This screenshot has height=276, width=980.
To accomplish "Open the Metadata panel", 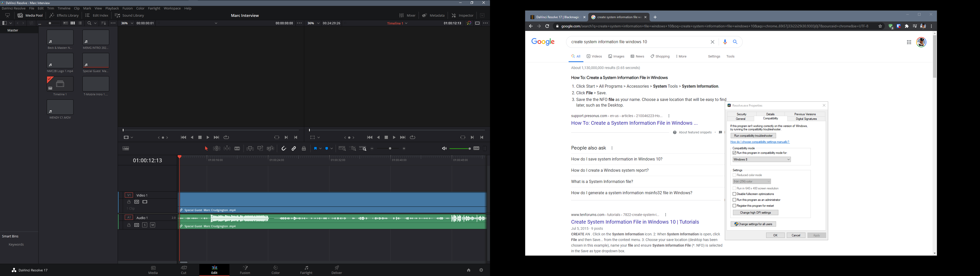I will [x=433, y=16].
